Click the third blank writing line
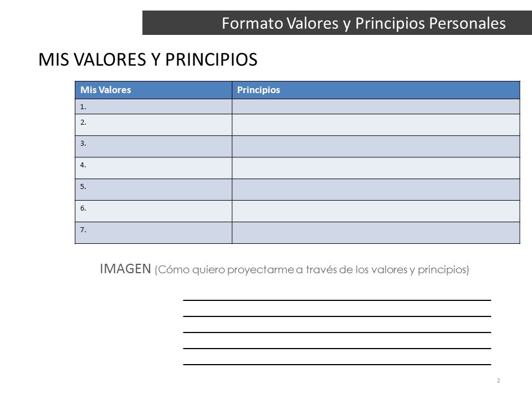532x399 pixels. 337,332
